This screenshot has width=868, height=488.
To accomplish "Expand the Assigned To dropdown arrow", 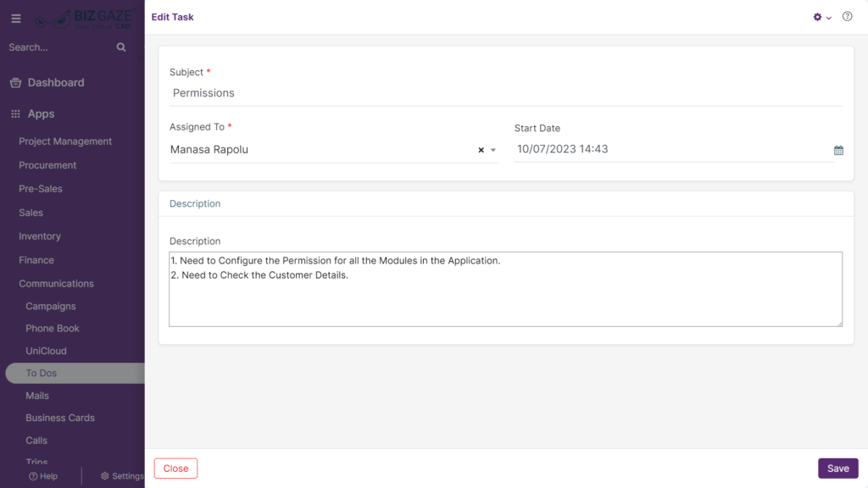I will (493, 150).
